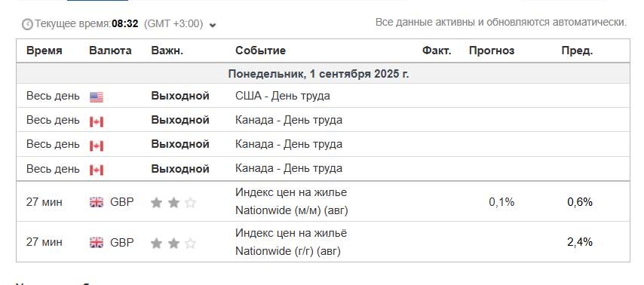Click the 0,6% previous value
The height and width of the screenshot is (285, 644).
click(x=580, y=202)
